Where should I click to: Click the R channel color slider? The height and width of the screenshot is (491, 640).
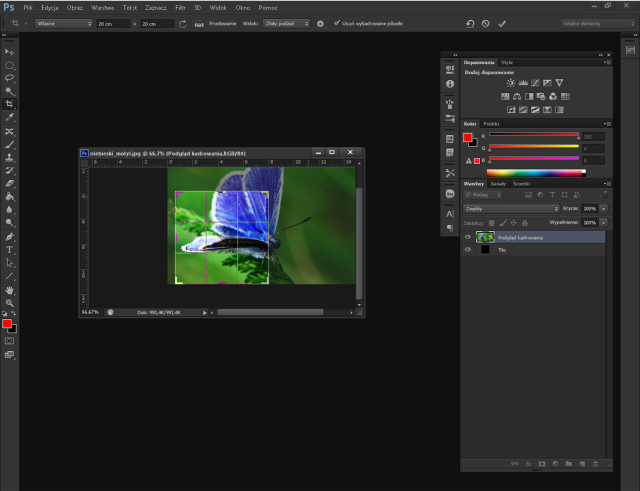534,134
